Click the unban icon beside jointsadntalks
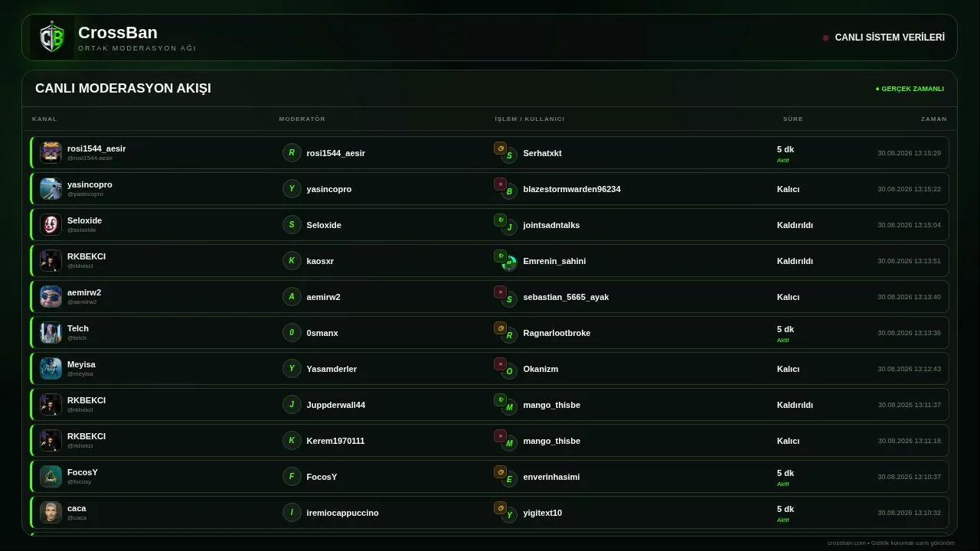Viewport: 980px width, 551px height. tap(500, 220)
